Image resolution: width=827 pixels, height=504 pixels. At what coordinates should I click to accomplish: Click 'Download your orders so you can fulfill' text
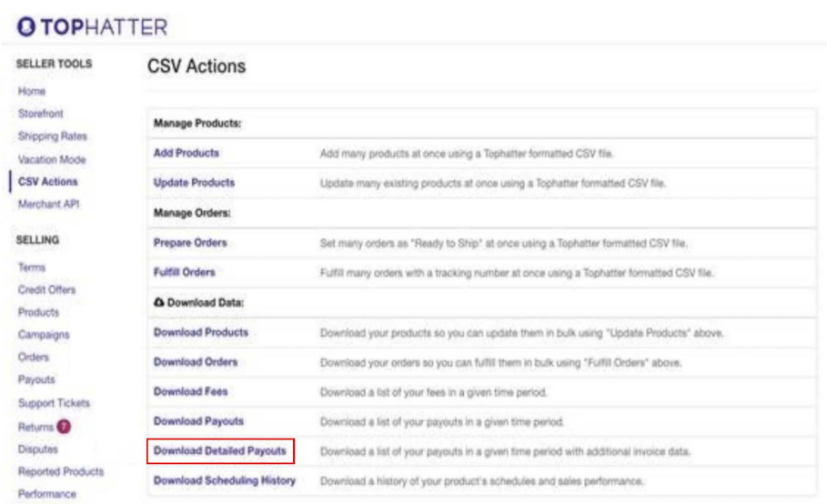click(500, 362)
